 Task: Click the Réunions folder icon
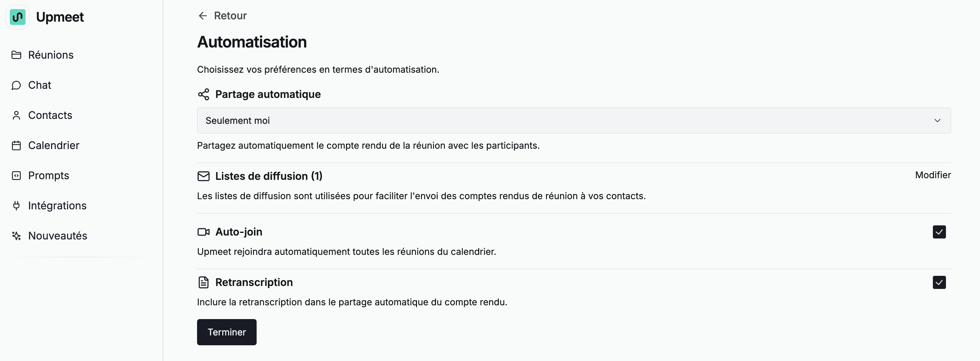[x=16, y=55]
